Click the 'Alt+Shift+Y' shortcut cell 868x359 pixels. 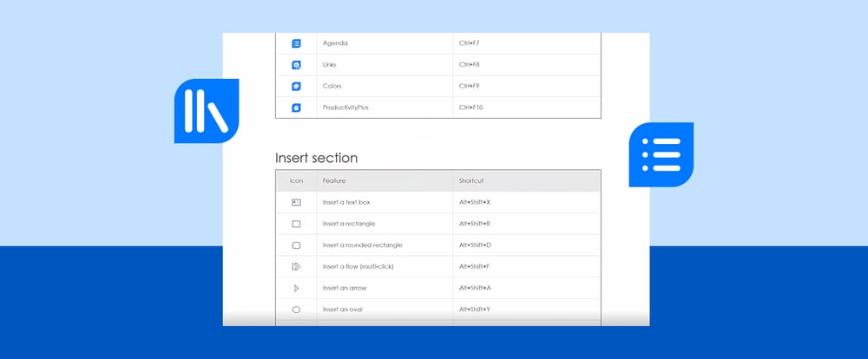click(x=527, y=310)
